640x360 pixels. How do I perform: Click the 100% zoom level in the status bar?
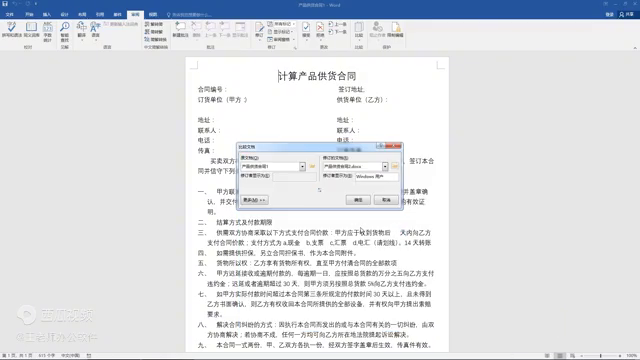(631, 356)
